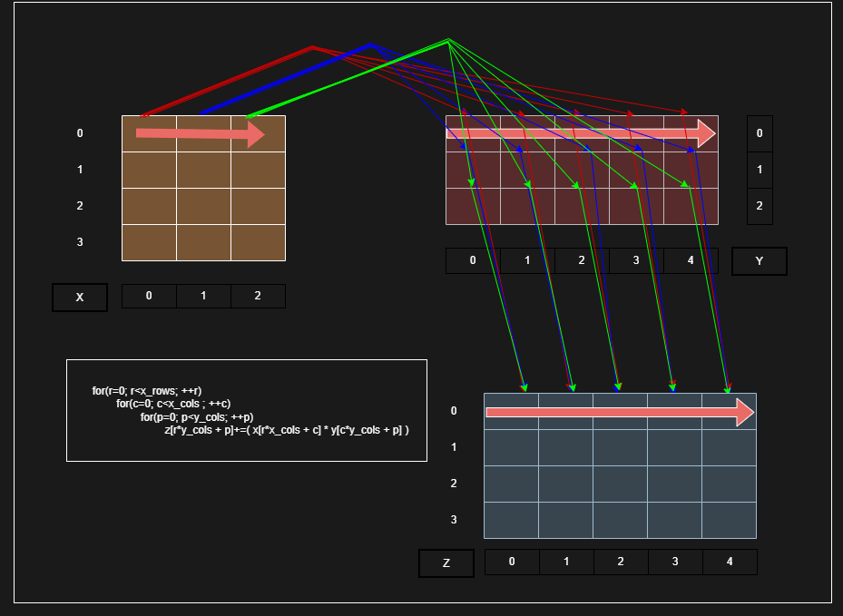Select the red arrow pointing into Z's column 3

point(672,381)
